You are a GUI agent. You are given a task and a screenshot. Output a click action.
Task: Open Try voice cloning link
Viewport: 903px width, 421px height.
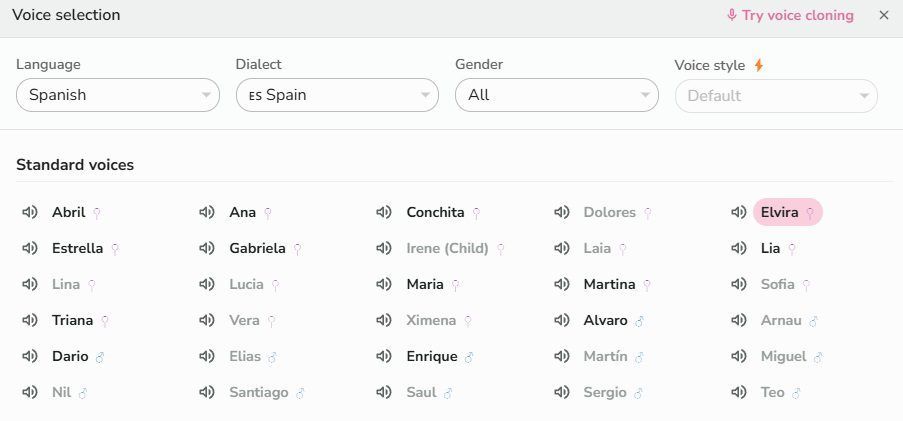point(790,16)
